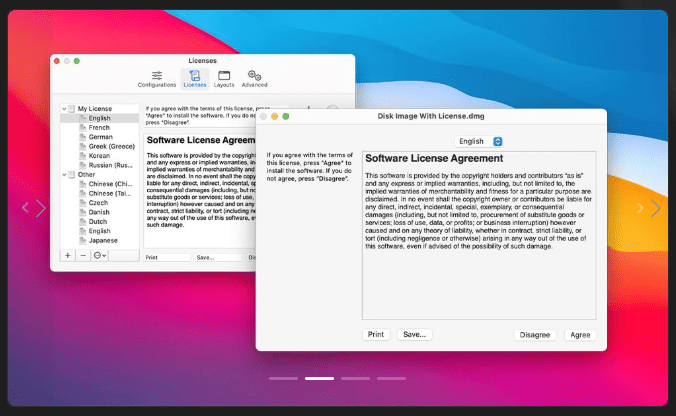This screenshot has width=676, height=416.
Task: Click the agreement text in the Licenses editor
Action: (x=200, y=190)
